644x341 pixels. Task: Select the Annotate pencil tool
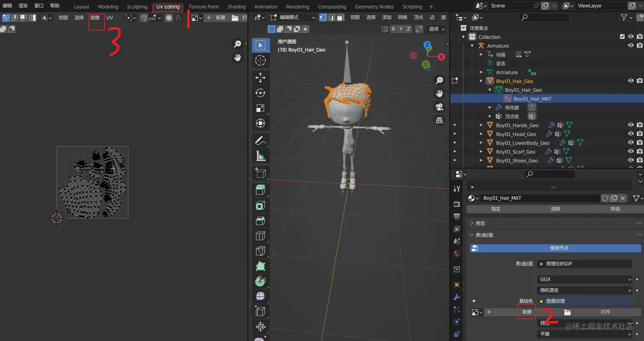[x=260, y=140]
